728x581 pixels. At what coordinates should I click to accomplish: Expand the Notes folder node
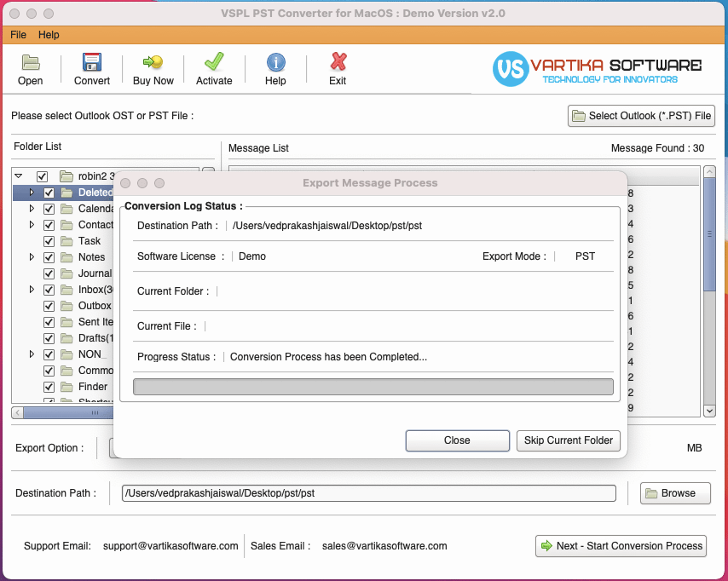(32, 256)
